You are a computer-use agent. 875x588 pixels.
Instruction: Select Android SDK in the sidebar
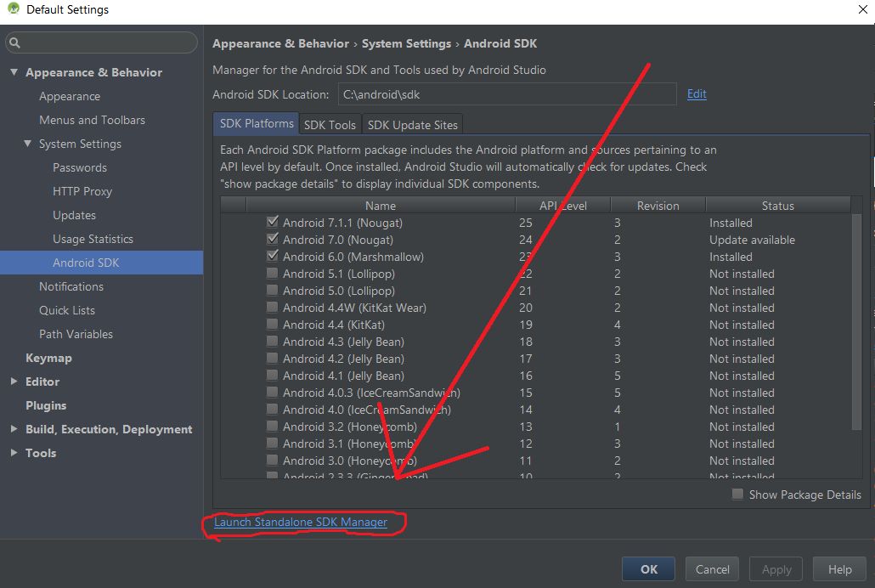pyautogui.click(x=102, y=263)
